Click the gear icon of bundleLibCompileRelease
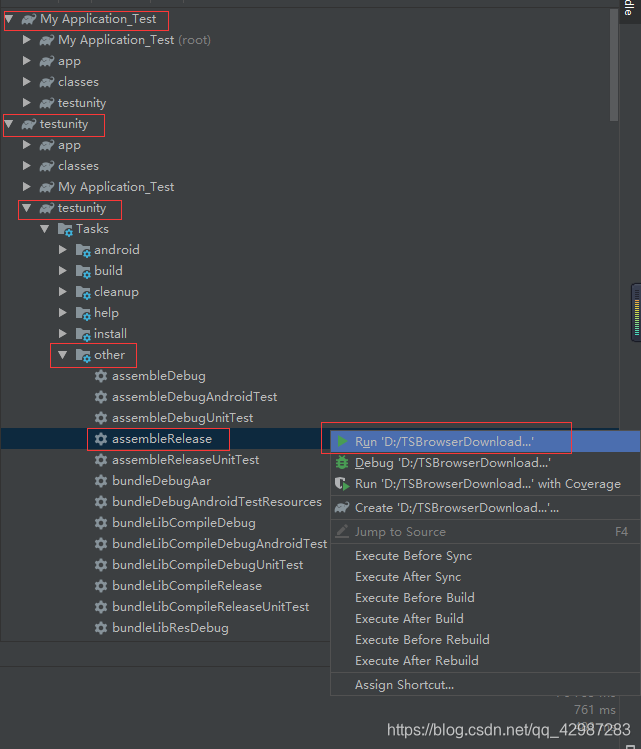This screenshot has height=749, width=641. (101, 586)
